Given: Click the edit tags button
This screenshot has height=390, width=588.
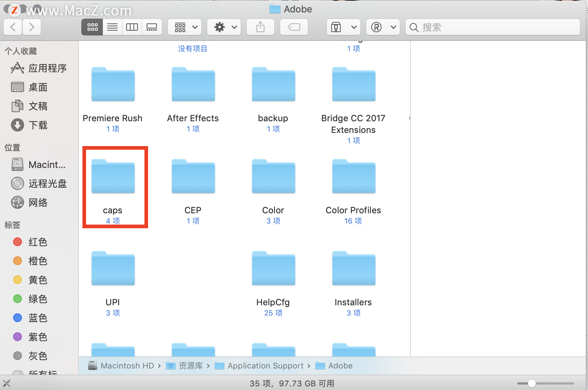Looking at the screenshot, I should click(294, 27).
